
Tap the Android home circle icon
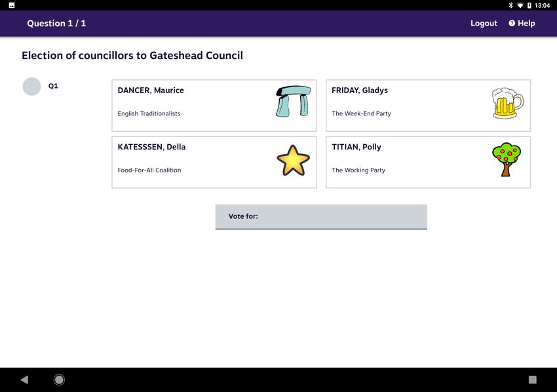pyautogui.click(x=59, y=380)
